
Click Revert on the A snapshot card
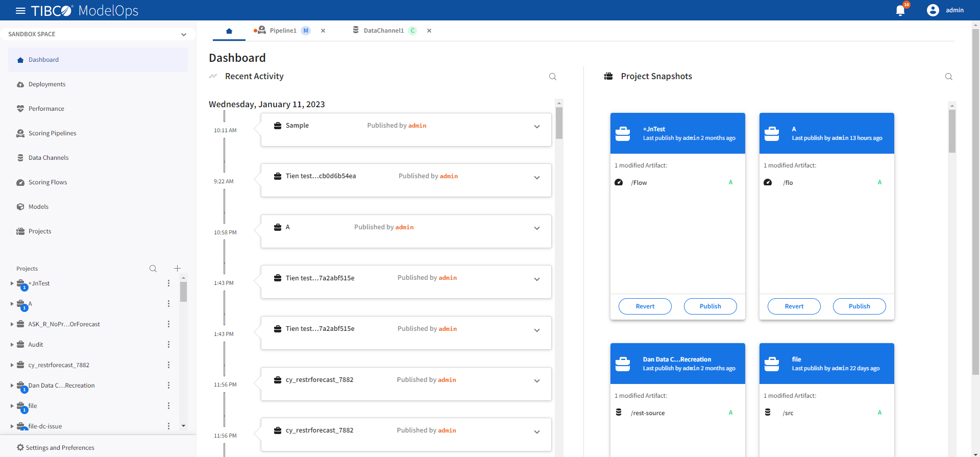coord(794,306)
